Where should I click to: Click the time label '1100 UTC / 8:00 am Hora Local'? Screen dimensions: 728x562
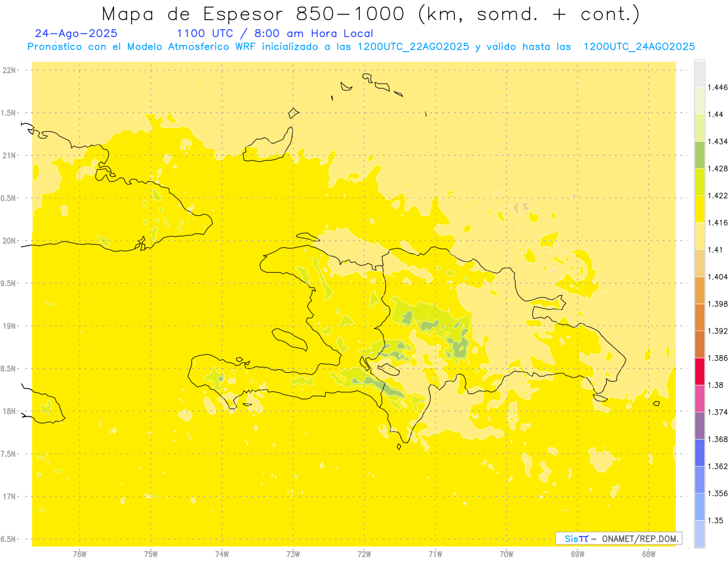tap(275, 34)
